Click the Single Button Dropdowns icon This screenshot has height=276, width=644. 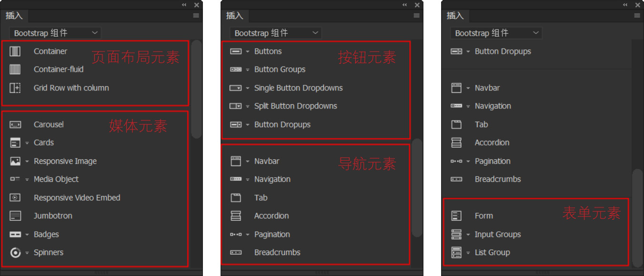236,88
